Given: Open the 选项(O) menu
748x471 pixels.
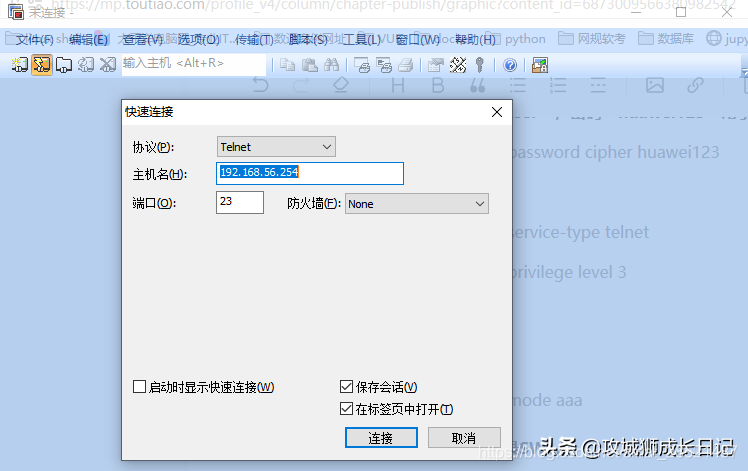Looking at the screenshot, I should click(x=198, y=40).
